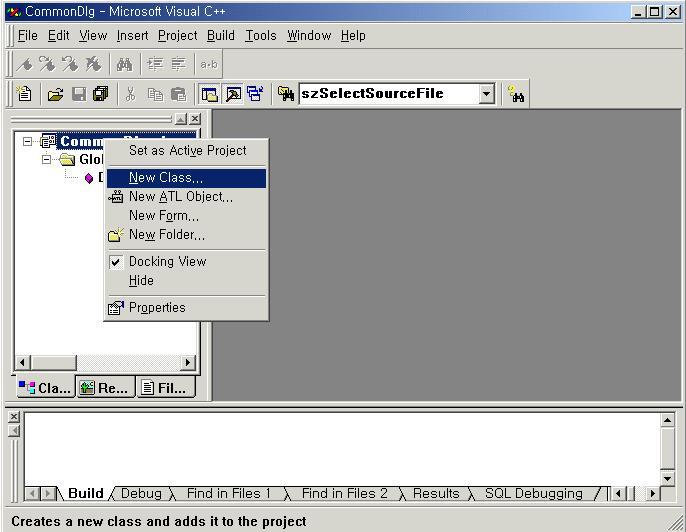Save All multiple floppies icon
The height and width of the screenshot is (532, 686).
[x=101, y=94]
